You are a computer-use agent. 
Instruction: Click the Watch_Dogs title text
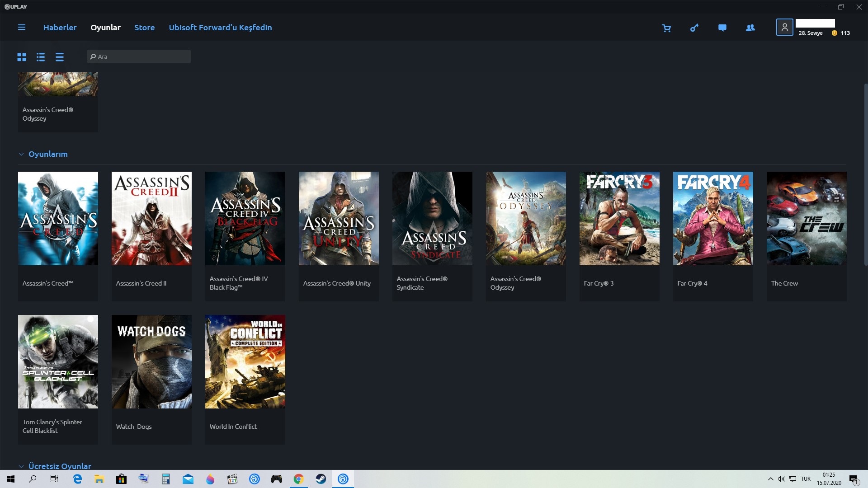134,427
